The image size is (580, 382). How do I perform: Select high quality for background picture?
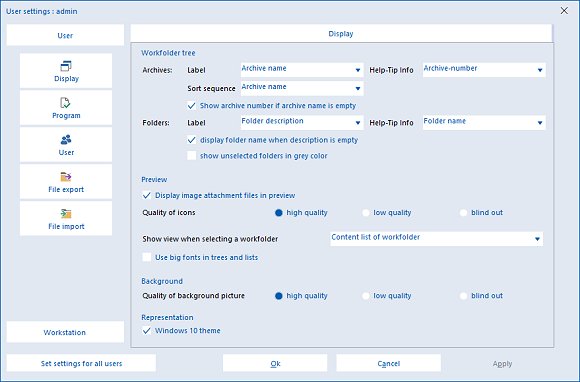[x=279, y=296]
